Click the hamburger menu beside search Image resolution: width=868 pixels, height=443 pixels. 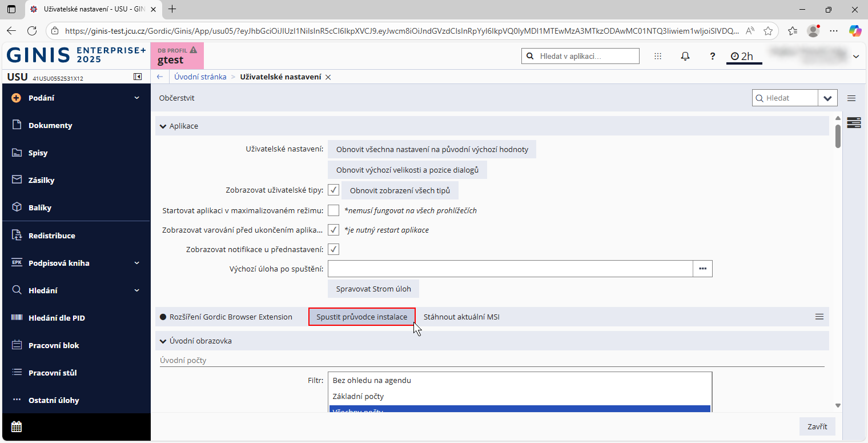(851, 98)
